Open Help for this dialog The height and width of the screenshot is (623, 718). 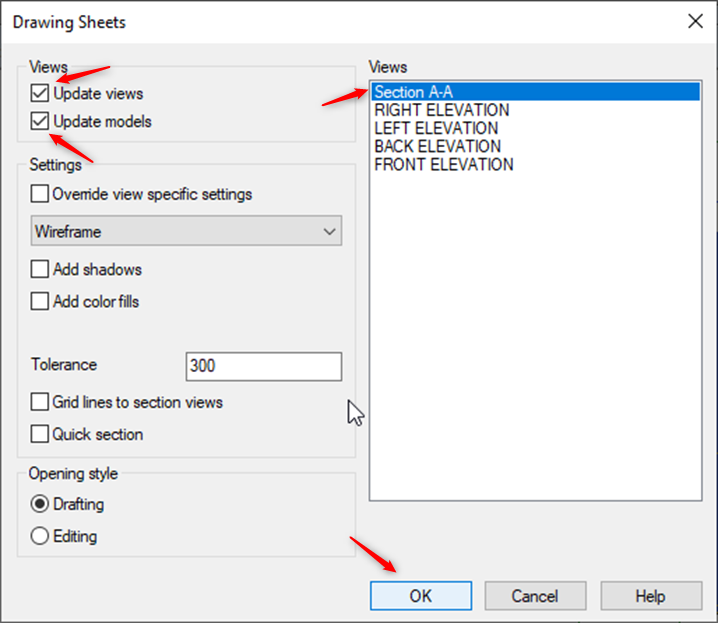(650, 596)
